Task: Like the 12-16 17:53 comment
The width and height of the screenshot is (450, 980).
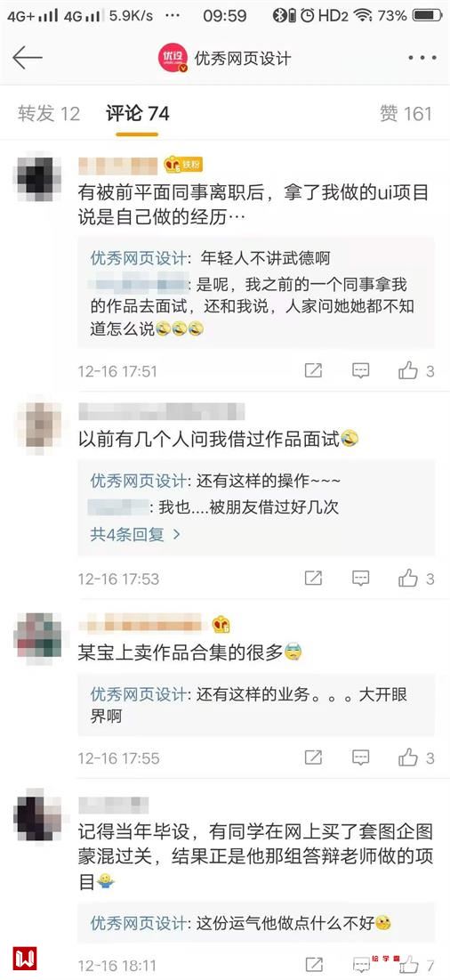Action: (x=408, y=579)
